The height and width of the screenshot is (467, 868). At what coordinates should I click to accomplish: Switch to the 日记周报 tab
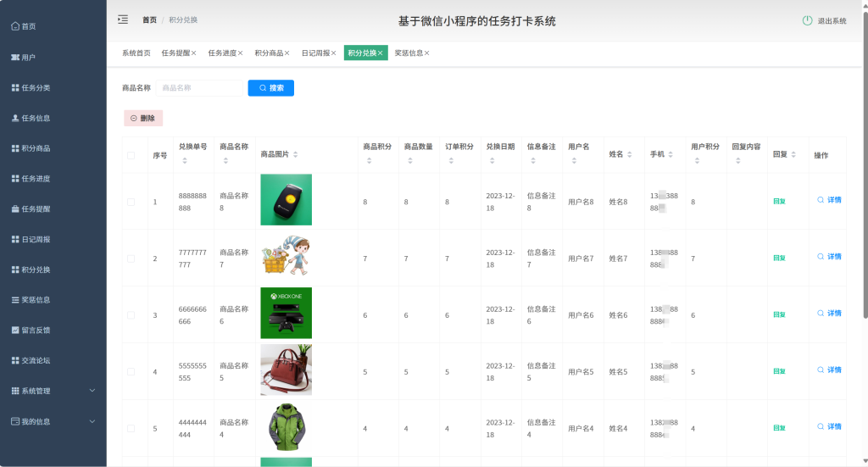click(315, 53)
